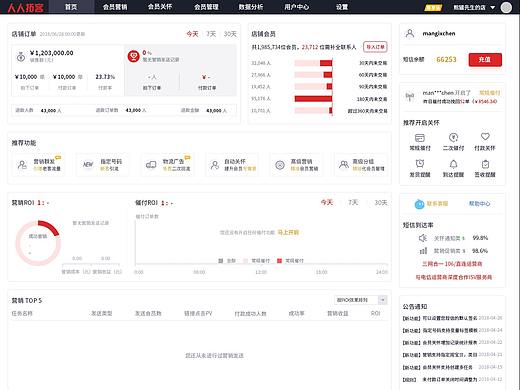Toggle the pink 常规催付 chart legend
This screenshot has width=520, height=390.
pos(257,261)
